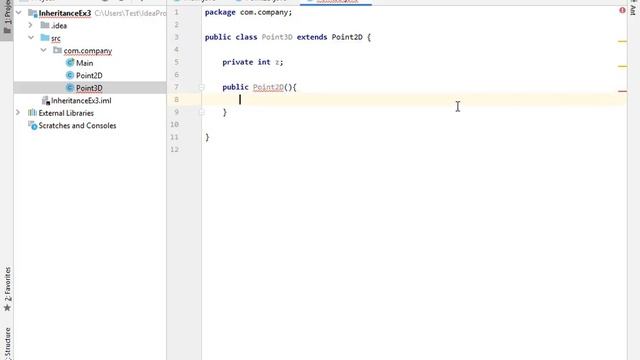Click the Scratches and Consoles icon

[33, 126]
